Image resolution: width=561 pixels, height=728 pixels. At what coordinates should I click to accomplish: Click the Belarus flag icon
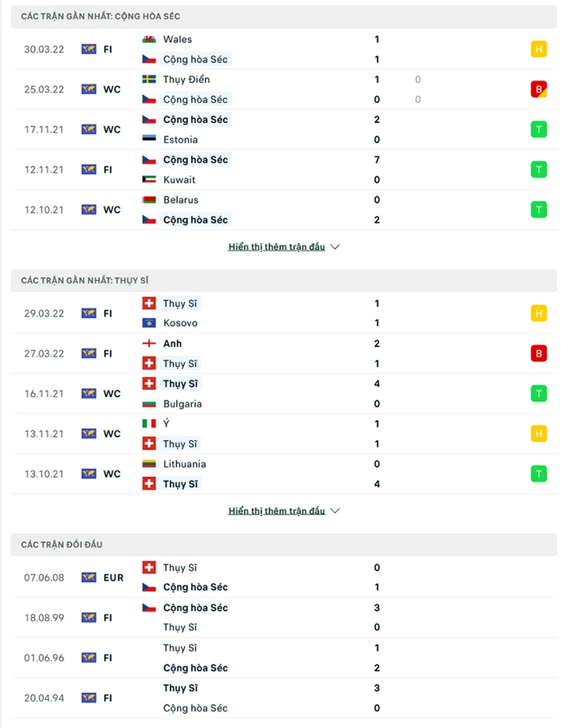coord(149,199)
